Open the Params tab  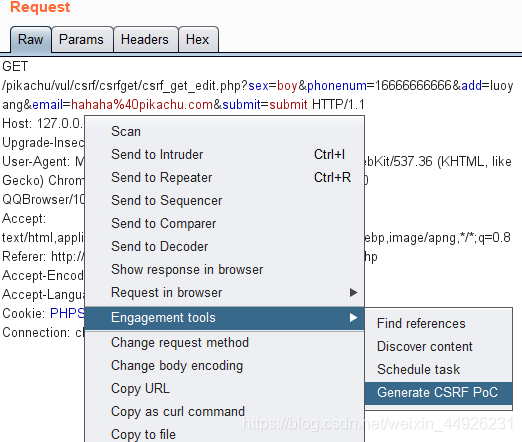[82, 39]
